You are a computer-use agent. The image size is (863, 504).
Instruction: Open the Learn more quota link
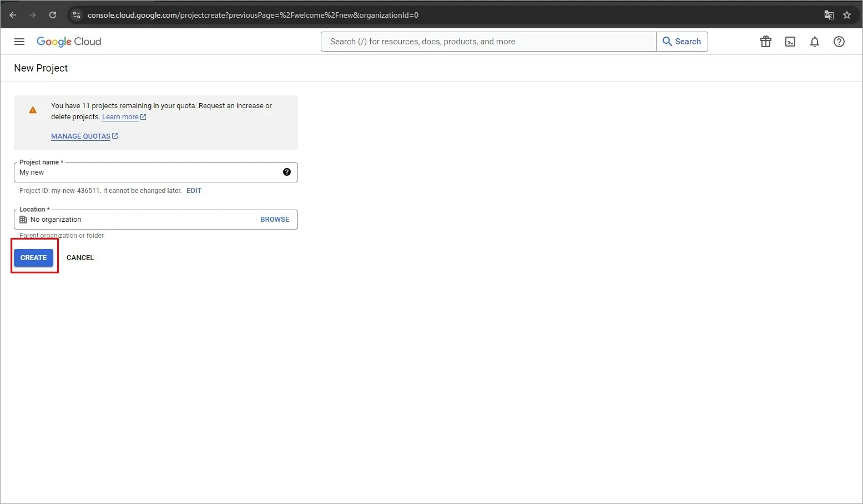pyautogui.click(x=120, y=117)
